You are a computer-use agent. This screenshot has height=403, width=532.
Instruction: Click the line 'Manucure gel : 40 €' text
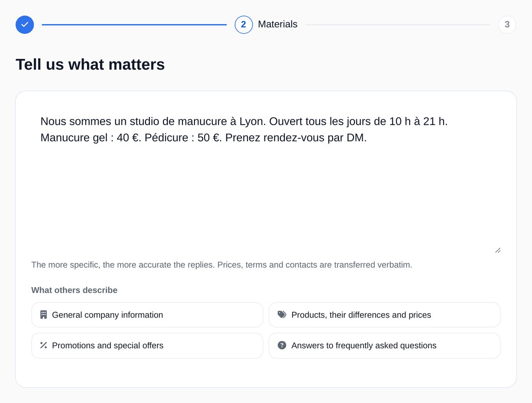(89, 138)
